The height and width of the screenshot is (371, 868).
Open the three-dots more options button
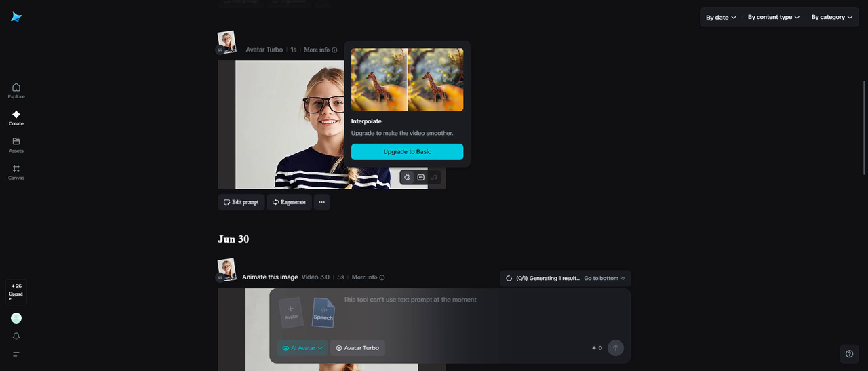tap(322, 202)
